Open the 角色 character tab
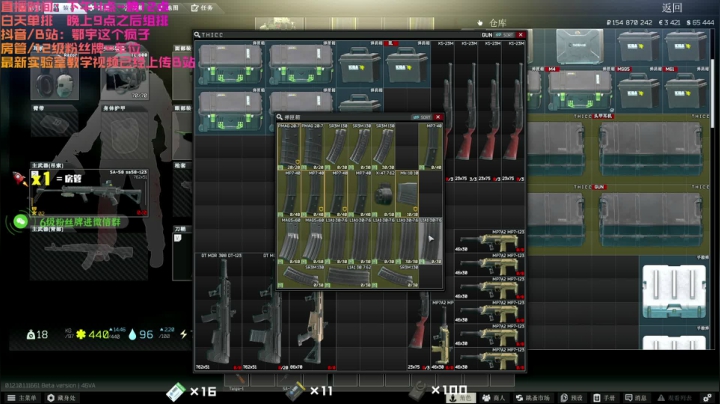This screenshot has height=404, width=720. pos(461,398)
